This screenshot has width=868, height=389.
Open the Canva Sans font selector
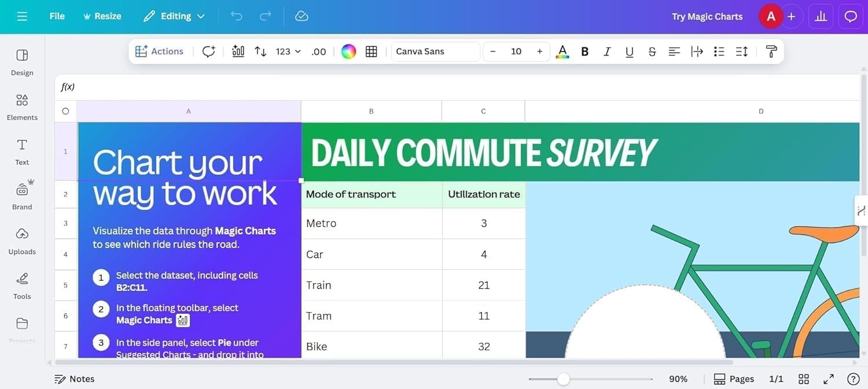coord(435,51)
